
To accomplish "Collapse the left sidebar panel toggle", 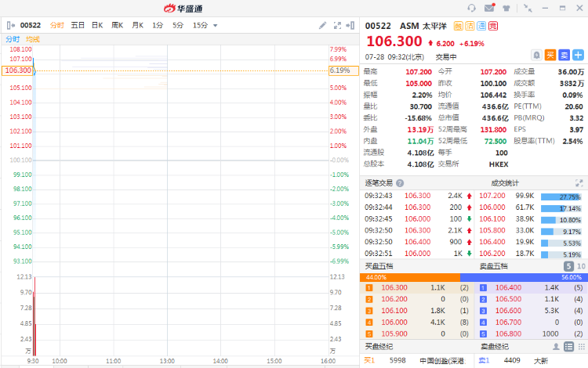I will (11, 25).
